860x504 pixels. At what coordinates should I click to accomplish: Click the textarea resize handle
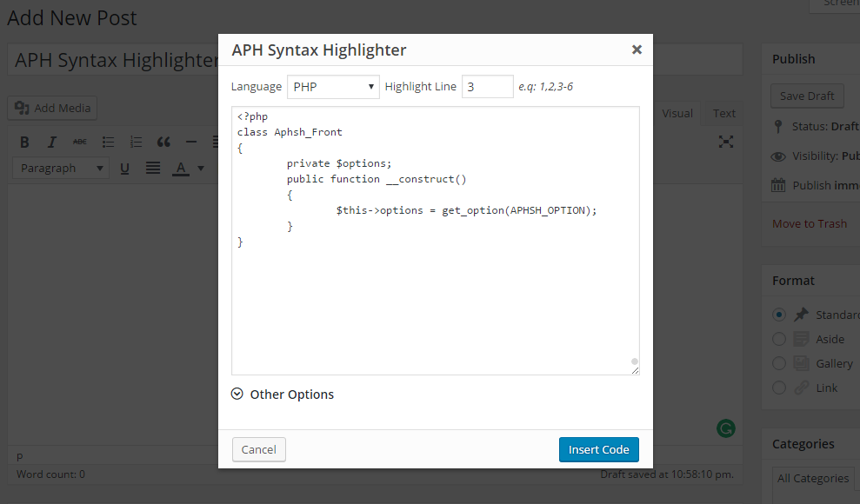click(x=635, y=371)
